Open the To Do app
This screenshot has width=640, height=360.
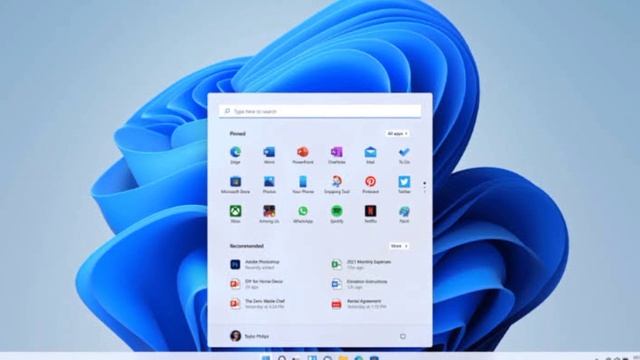pos(404,155)
